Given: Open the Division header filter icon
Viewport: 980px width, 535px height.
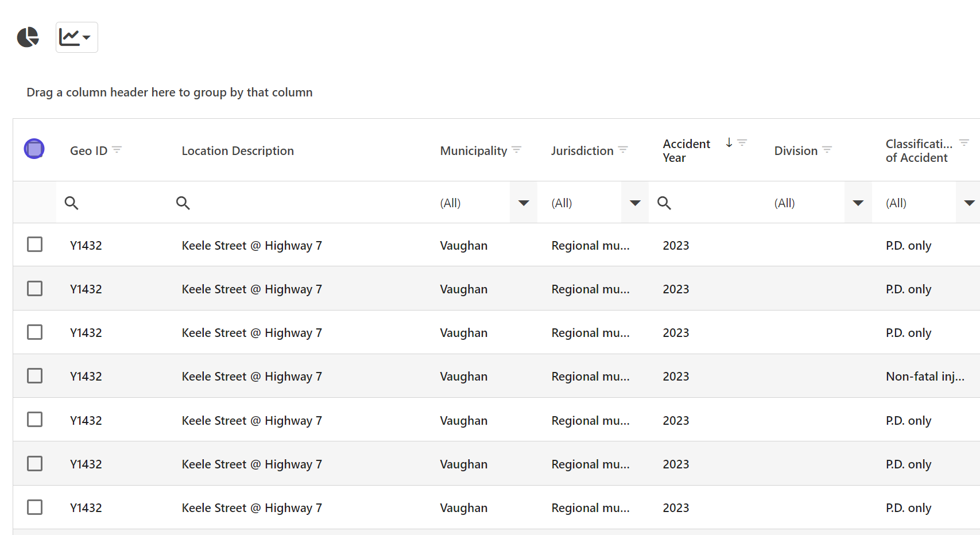Looking at the screenshot, I should pyautogui.click(x=827, y=150).
